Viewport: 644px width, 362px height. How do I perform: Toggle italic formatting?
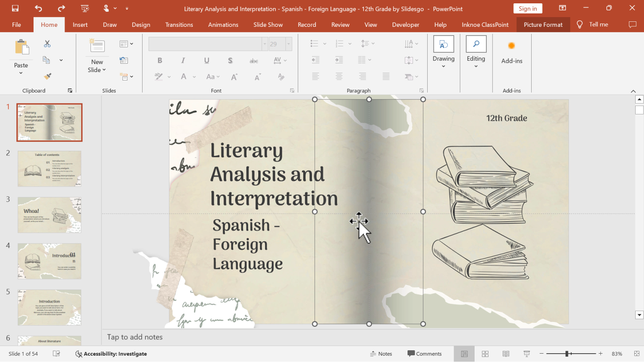click(183, 60)
